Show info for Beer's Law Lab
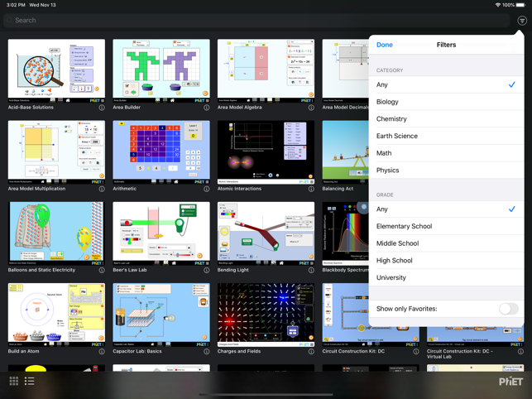Image resolution: width=532 pixels, height=399 pixels. coord(206,271)
